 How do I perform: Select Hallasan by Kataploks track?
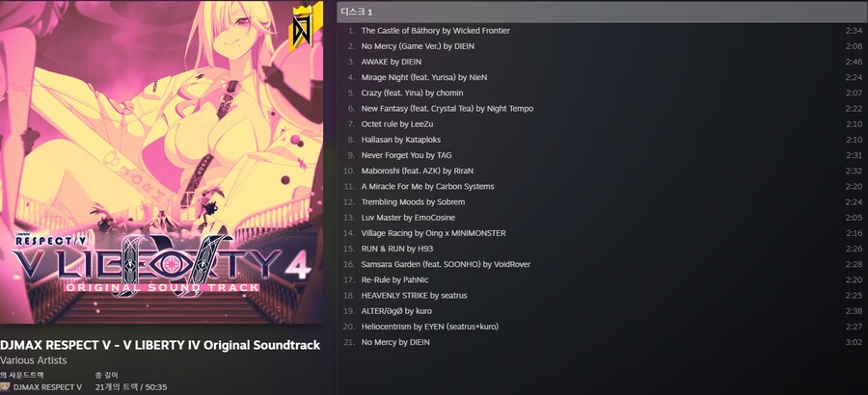[602, 140]
